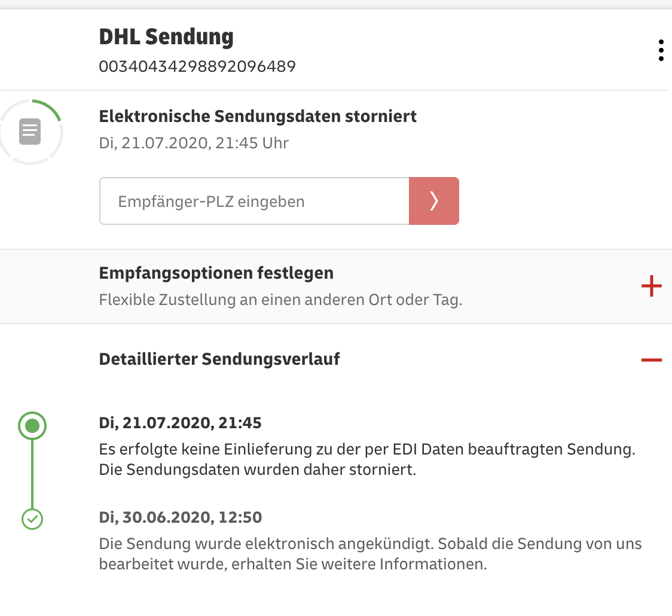The image size is (672, 616).
Task: Click the document status icon in progress circle
Action: (x=30, y=132)
